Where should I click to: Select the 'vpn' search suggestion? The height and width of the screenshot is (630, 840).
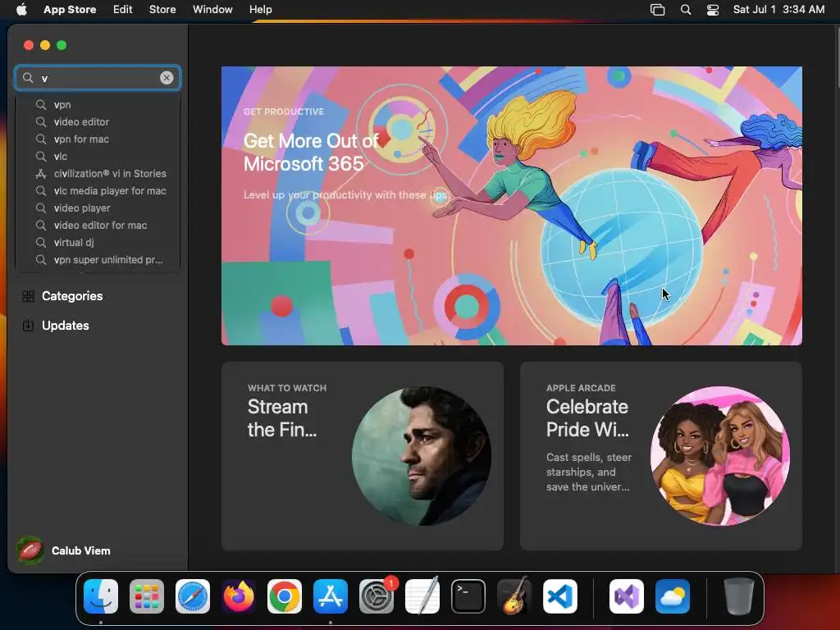pyautogui.click(x=98, y=105)
